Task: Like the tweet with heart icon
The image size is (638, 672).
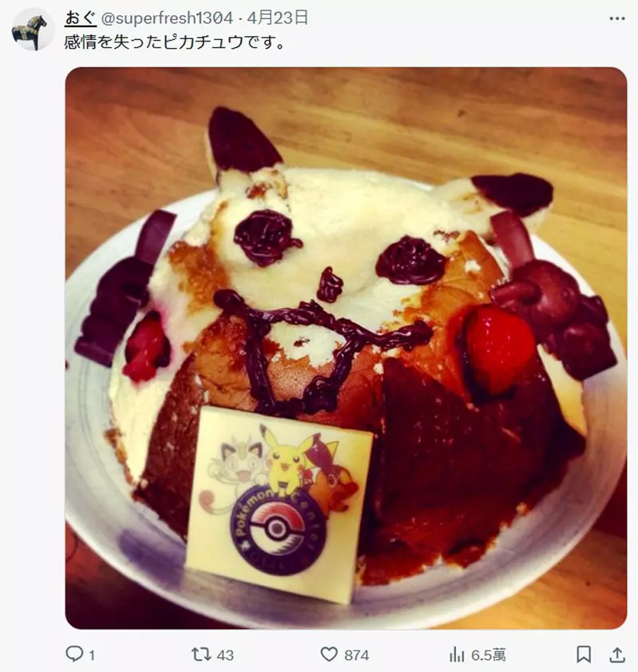Action: point(329,654)
